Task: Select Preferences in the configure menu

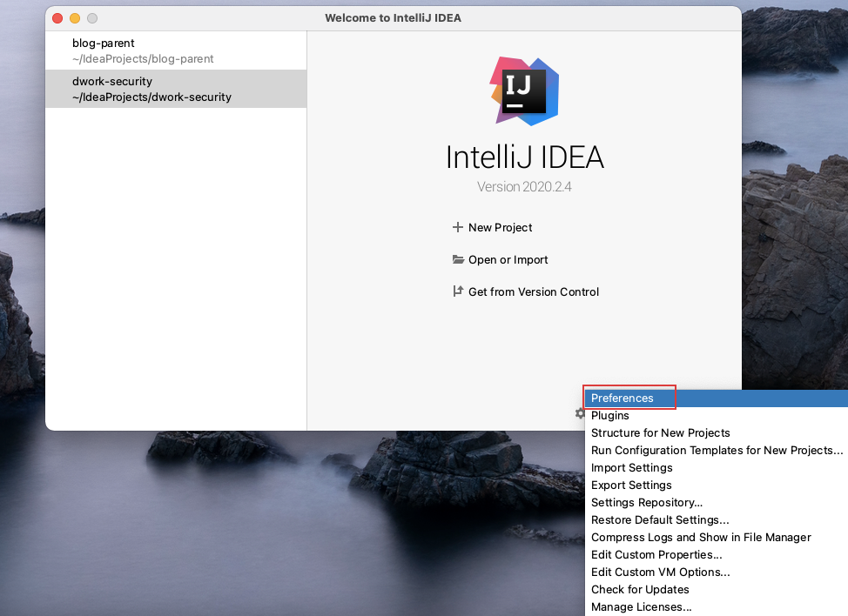Action: 716,398
